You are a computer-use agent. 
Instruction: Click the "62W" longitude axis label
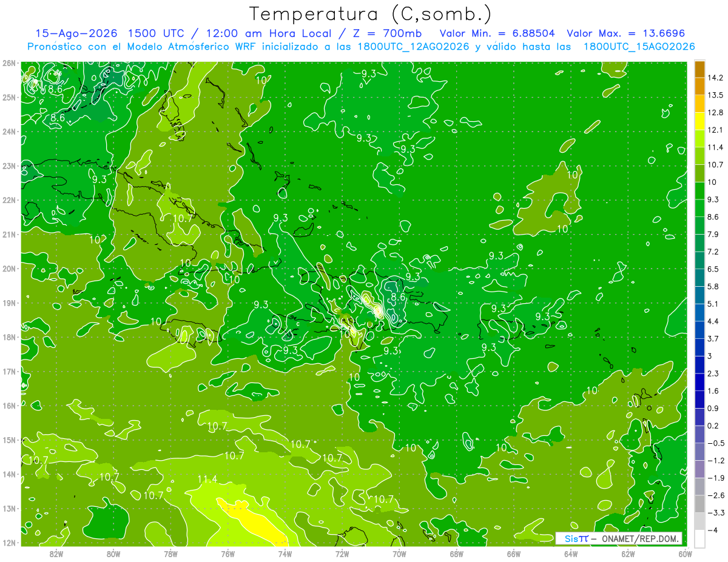628,553
